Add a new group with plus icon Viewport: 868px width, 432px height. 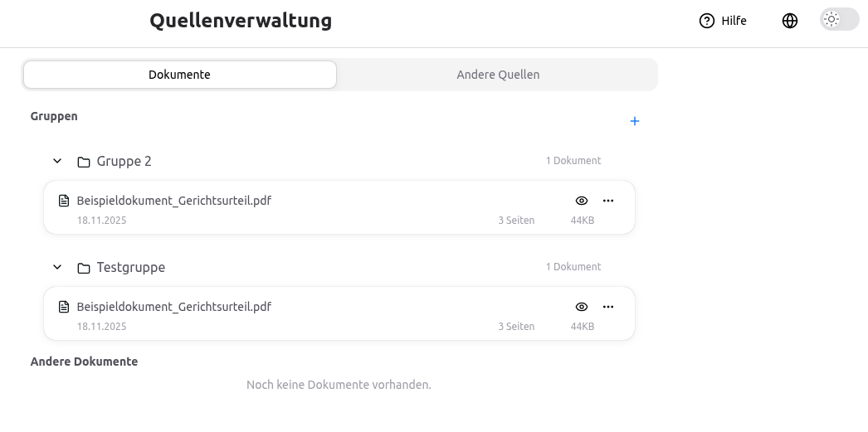(x=635, y=121)
